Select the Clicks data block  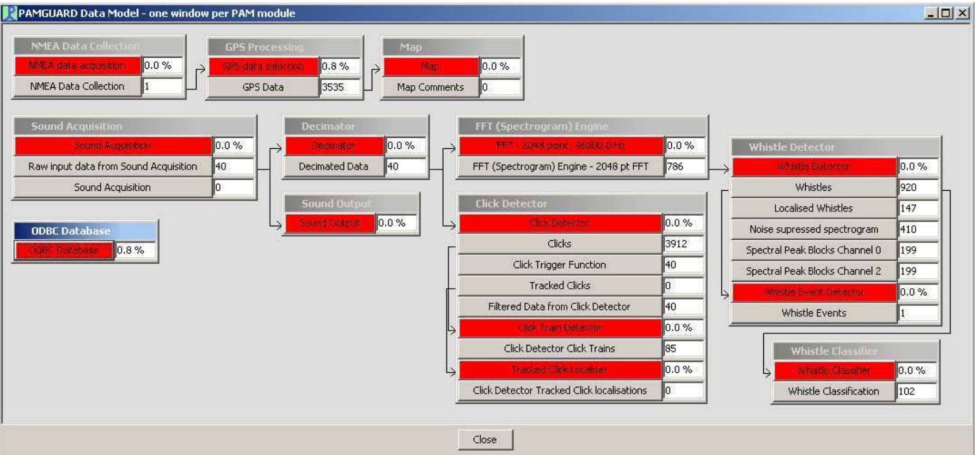click(560, 244)
